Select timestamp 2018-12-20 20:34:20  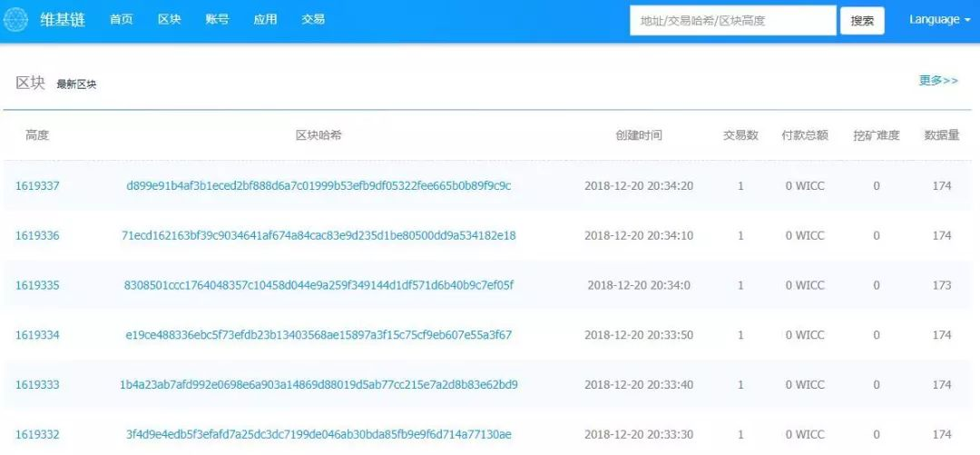pyautogui.click(x=639, y=186)
